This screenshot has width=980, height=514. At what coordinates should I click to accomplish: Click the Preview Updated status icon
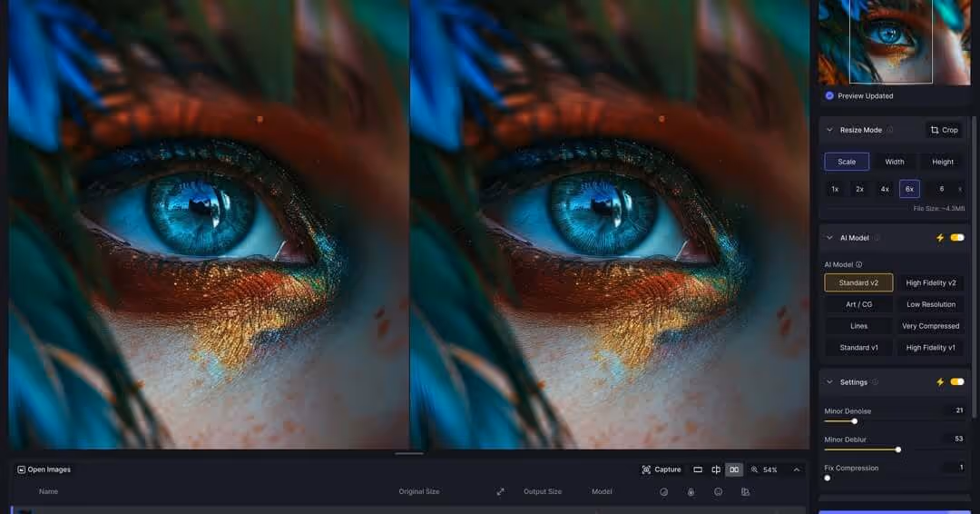pos(829,95)
